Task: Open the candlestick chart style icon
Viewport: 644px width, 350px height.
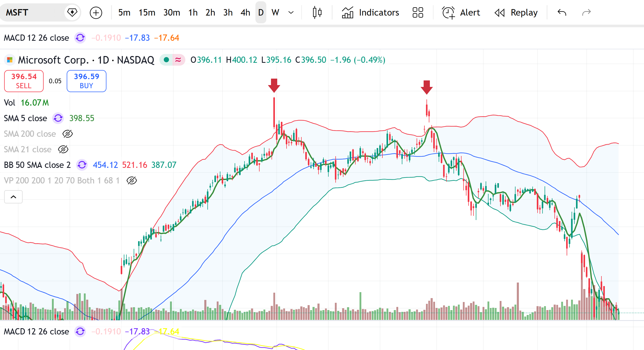Action: click(x=317, y=12)
